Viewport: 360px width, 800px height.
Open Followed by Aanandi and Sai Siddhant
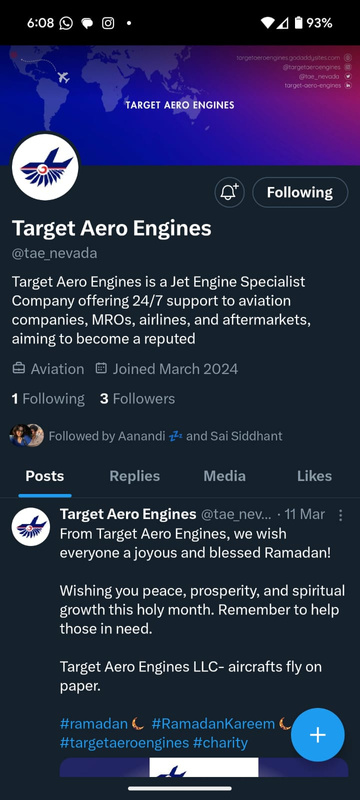click(x=146, y=436)
